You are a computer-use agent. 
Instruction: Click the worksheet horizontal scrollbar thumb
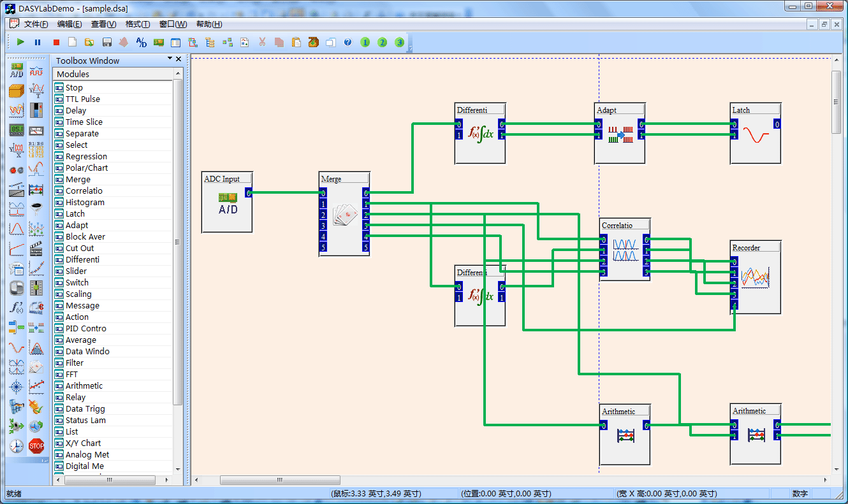point(280,480)
